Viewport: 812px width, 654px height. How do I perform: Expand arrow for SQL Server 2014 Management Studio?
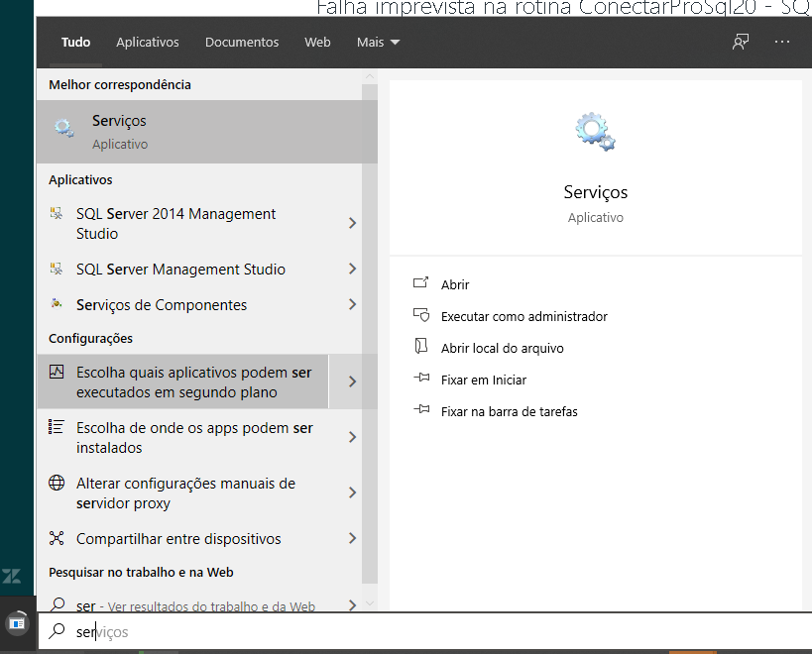coord(353,223)
